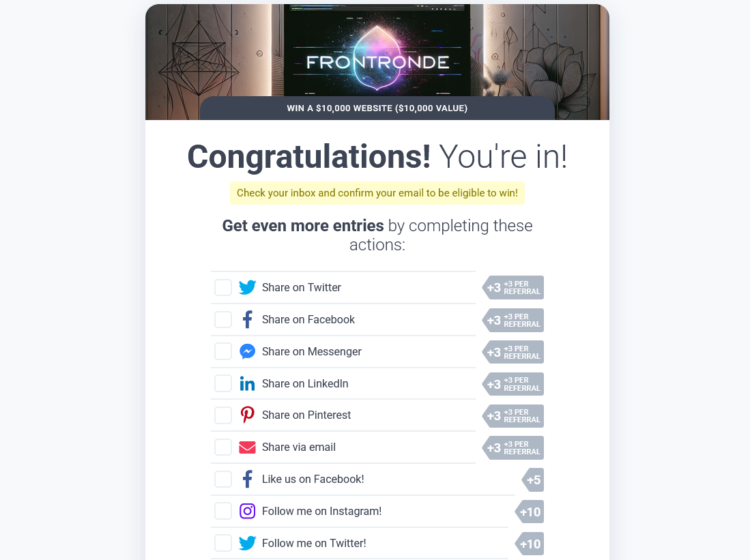
Task: Click the Messenger icon in the share list
Action: click(x=247, y=352)
